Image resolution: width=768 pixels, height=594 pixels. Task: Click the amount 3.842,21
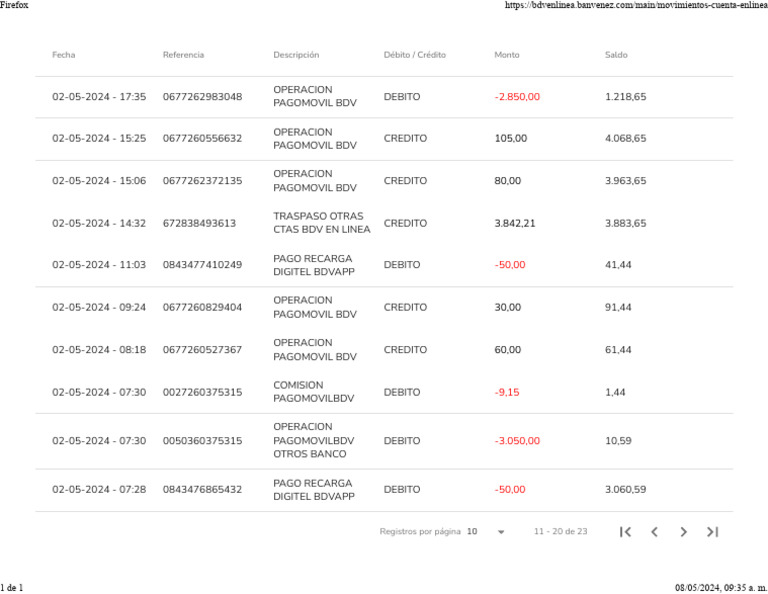[x=515, y=223]
